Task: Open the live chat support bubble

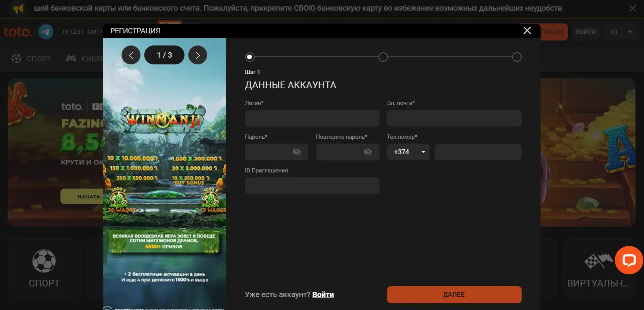Action: (x=629, y=260)
